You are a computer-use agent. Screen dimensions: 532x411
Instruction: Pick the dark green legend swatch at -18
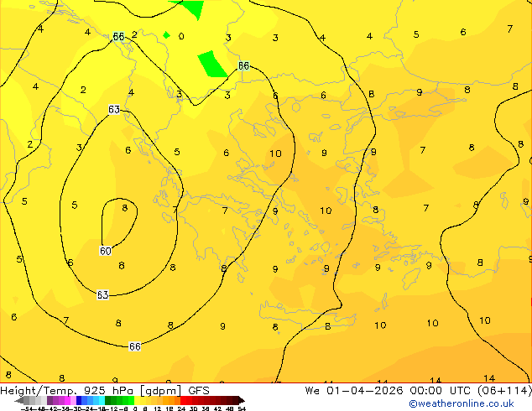pyautogui.click(x=108, y=400)
